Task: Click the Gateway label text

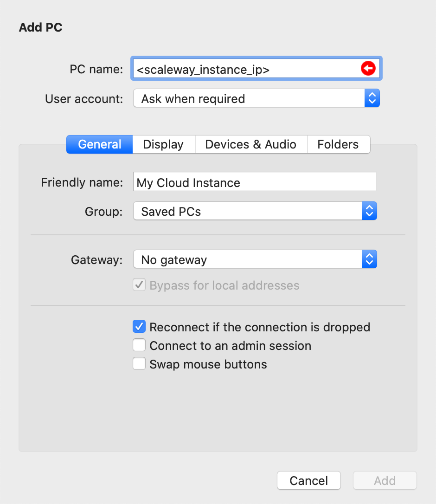Action: [96, 260]
